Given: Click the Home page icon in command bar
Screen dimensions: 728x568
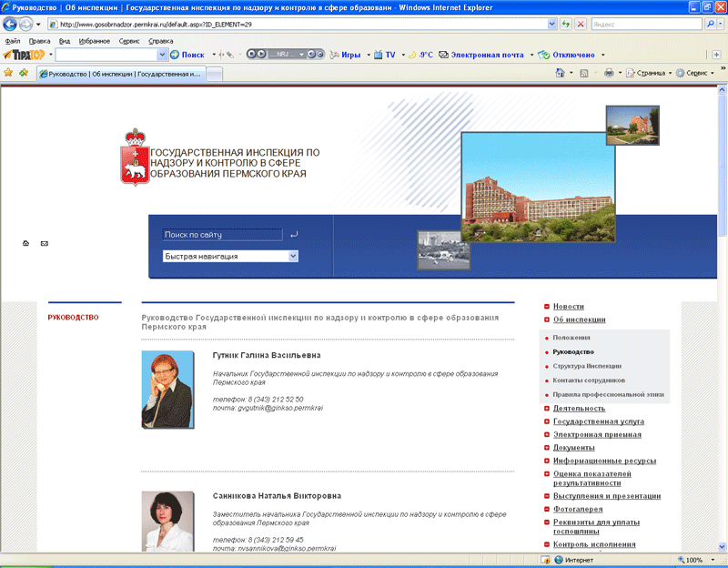Looking at the screenshot, I should 560,73.
